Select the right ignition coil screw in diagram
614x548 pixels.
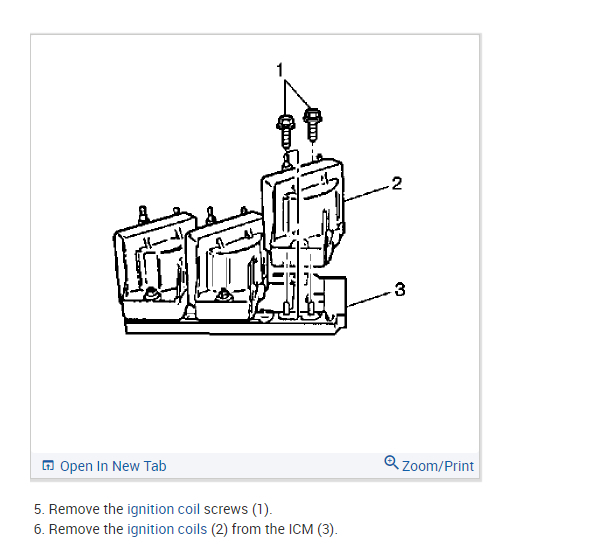[312, 125]
